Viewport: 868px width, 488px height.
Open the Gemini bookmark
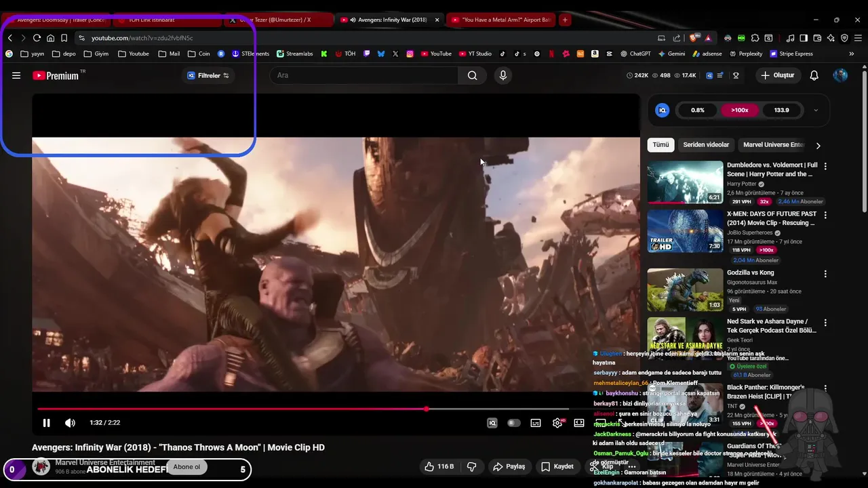tap(671, 54)
